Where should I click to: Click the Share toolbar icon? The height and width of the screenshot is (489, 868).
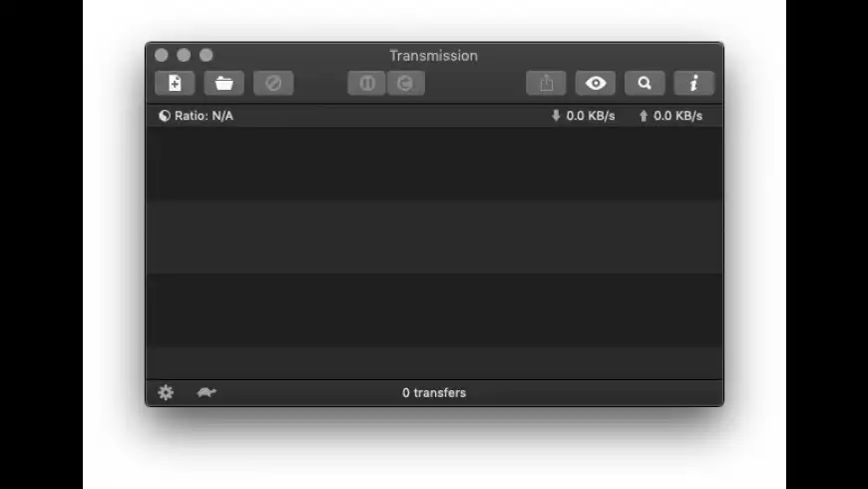click(x=547, y=83)
